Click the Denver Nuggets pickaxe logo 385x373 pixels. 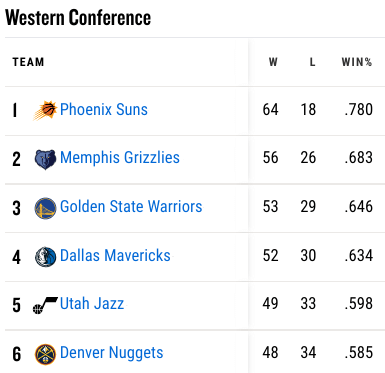click(x=45, y=354)
